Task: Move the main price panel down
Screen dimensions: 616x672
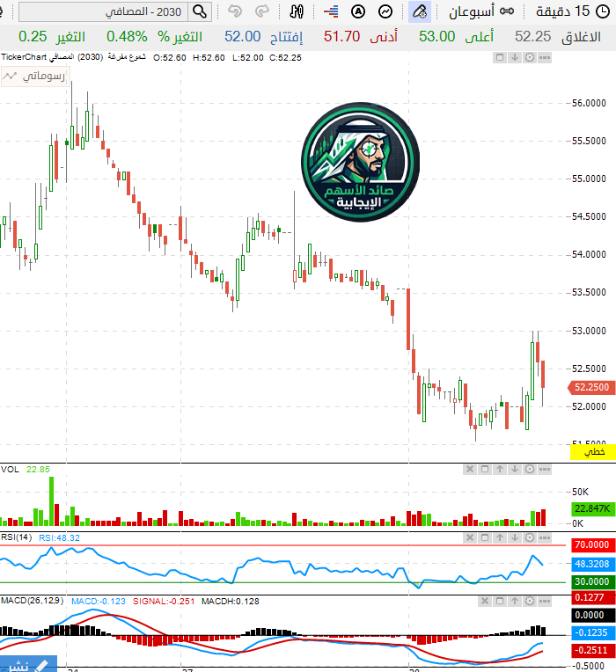Action: point(515,57)
